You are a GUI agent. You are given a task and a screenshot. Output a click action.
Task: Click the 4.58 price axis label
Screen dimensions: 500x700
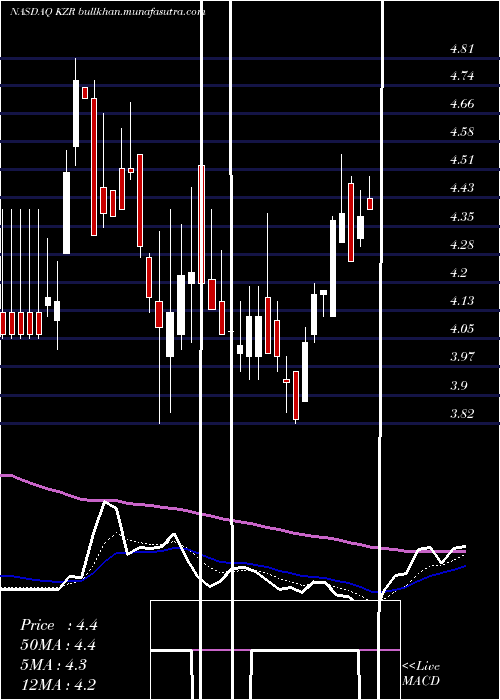pos(462,133)
